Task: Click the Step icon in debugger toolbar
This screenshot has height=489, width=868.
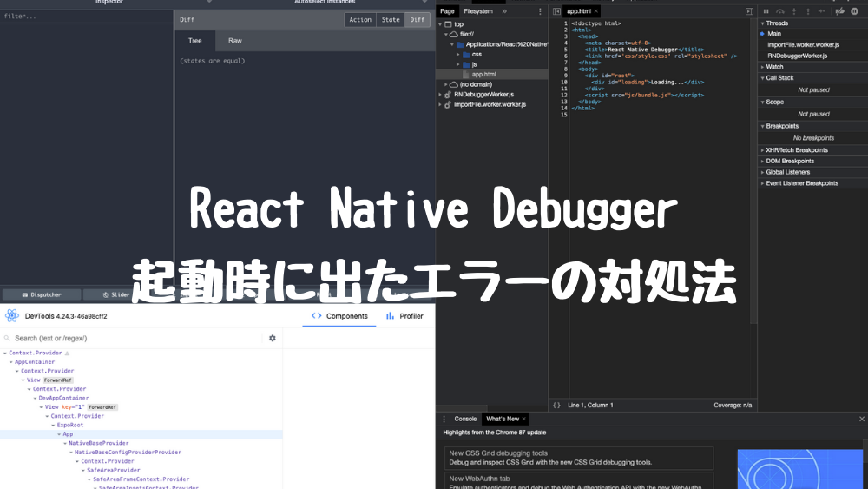Action: 821,11
